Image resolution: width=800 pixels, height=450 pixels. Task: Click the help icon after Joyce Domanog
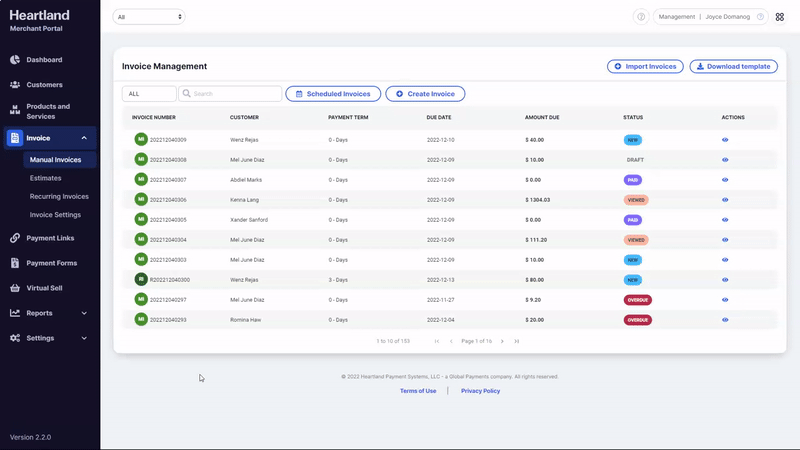[760, 17]
